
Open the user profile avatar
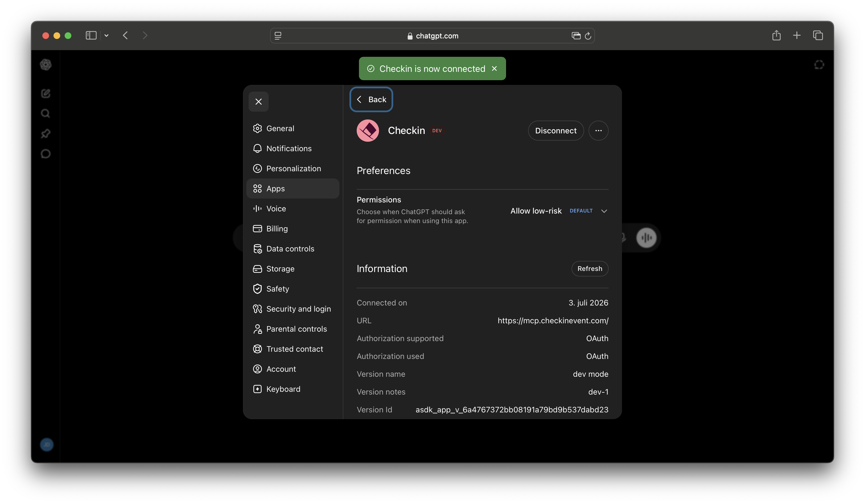[x=47, y=445]
